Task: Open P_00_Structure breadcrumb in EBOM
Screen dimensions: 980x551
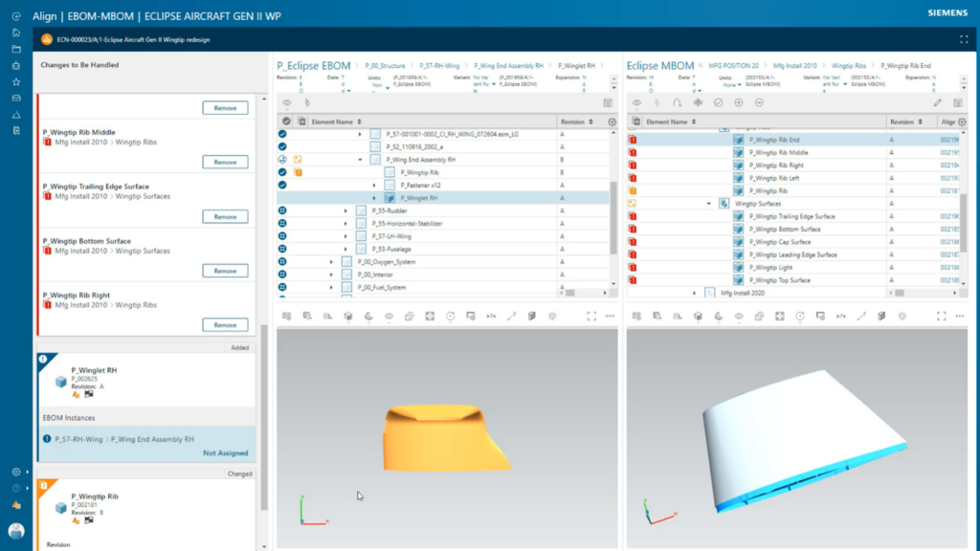Action: [385, 66]
